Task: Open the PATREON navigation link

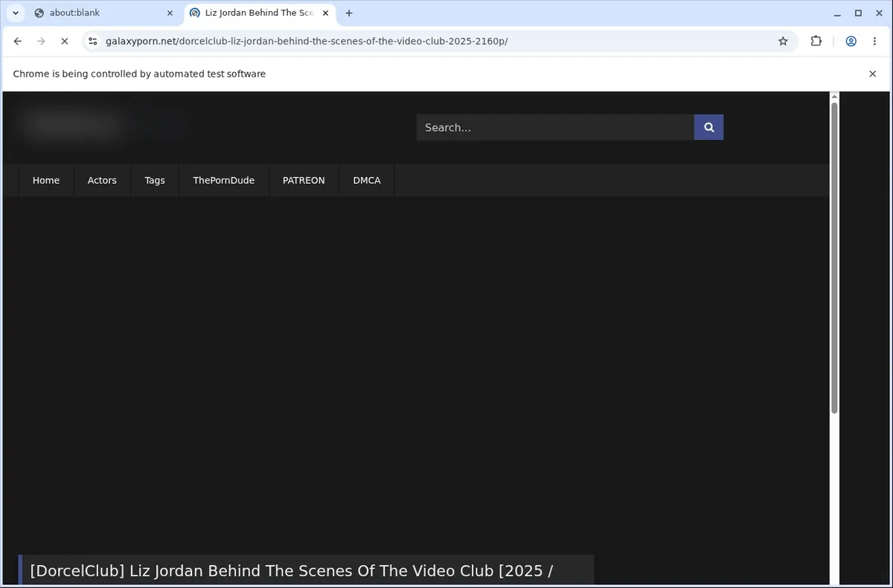Action: 304,180
